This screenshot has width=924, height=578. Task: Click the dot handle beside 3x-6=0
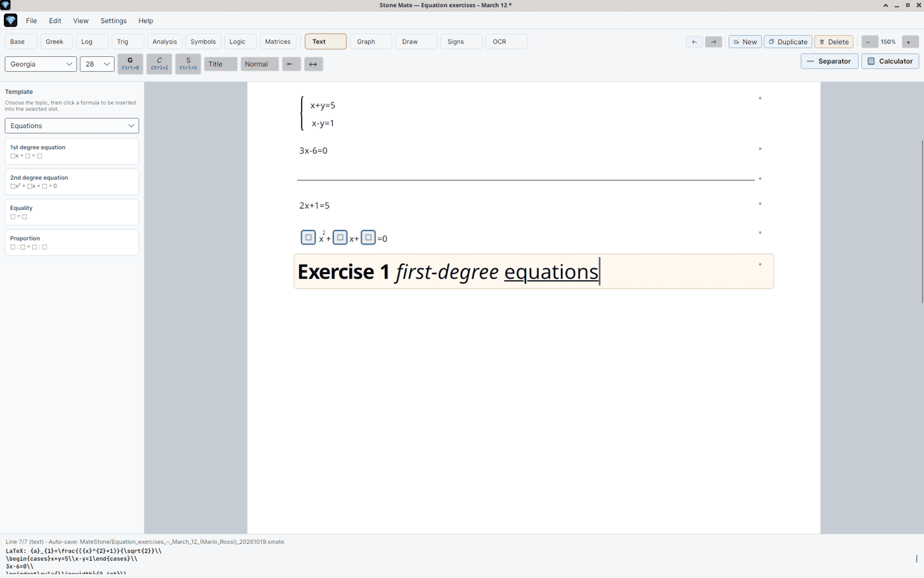tap(760, 149)
